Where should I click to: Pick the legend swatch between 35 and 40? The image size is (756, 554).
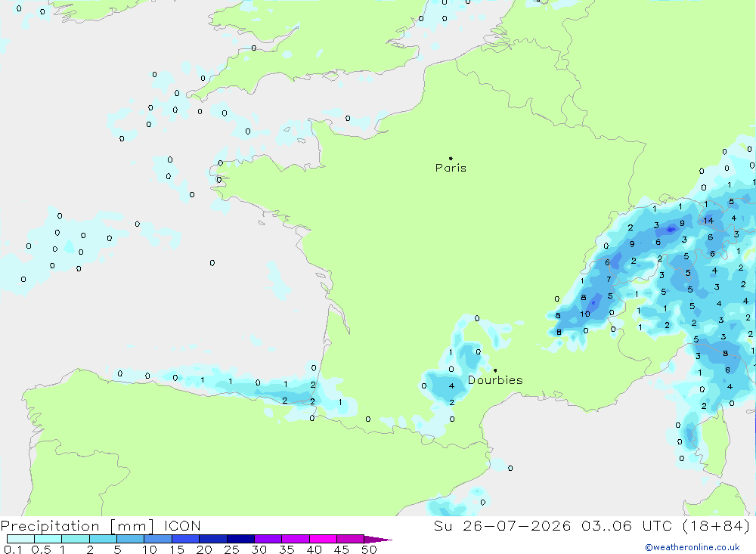click(x=296, y=539)
